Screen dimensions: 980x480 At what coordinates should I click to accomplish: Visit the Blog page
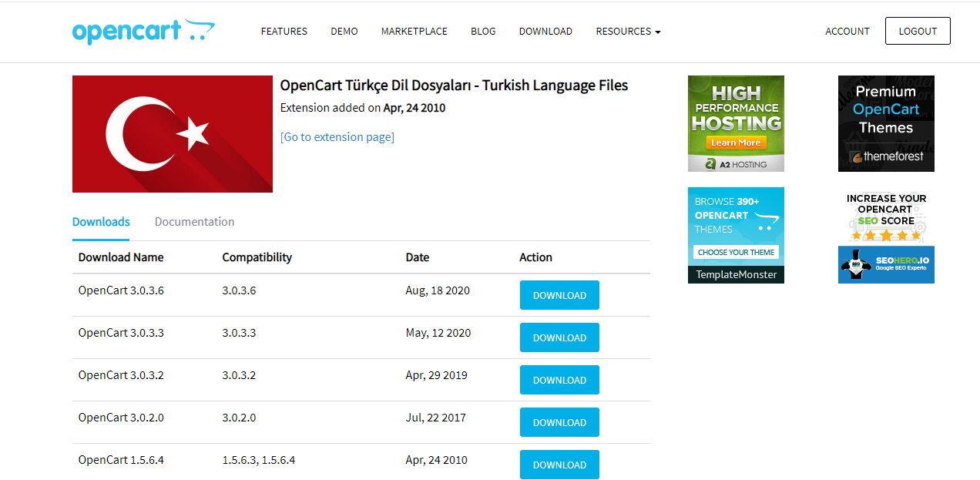[483, 32]
